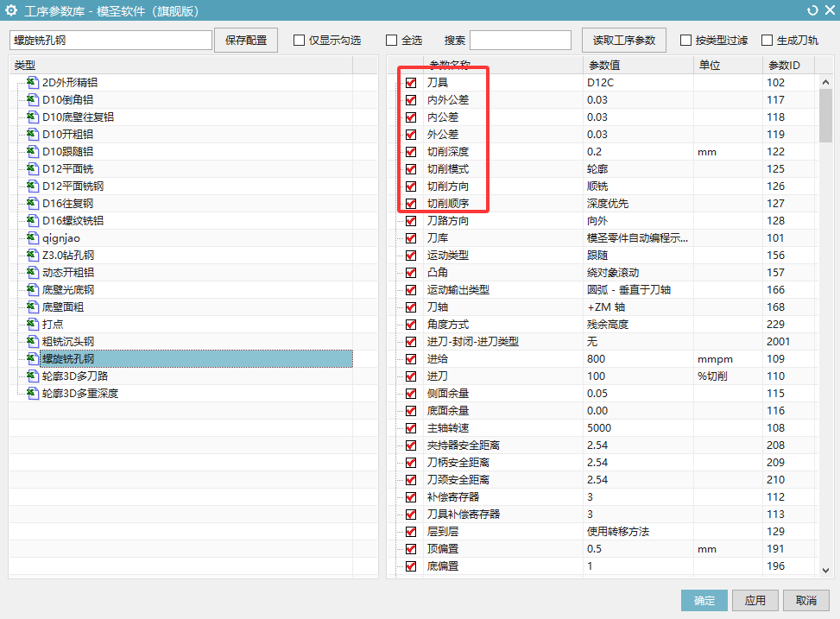Click the 螺旋铣孔钢 name input field

tap(111, 41)
